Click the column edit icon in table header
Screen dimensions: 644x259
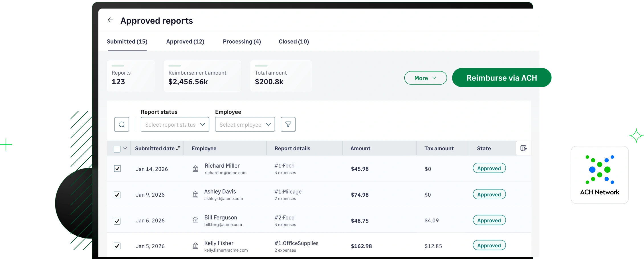coord(523,148)
